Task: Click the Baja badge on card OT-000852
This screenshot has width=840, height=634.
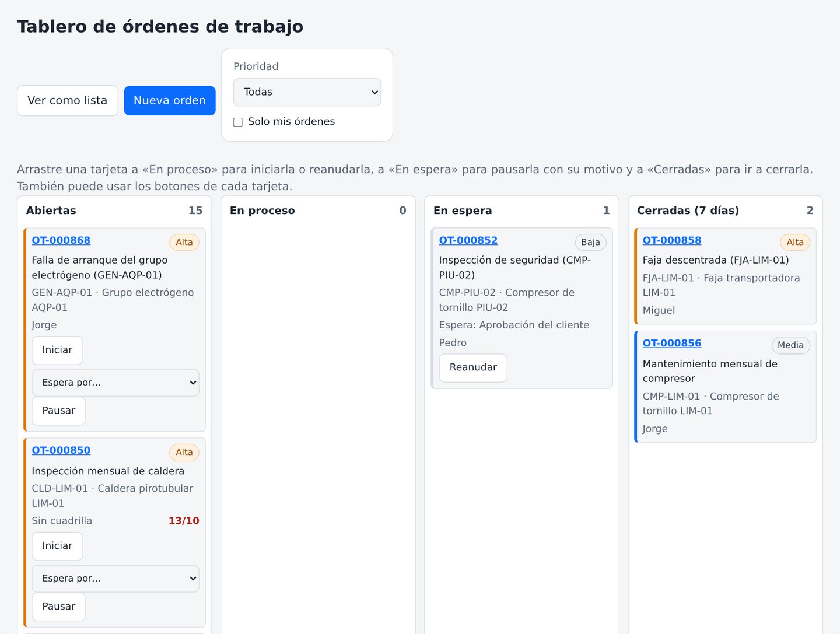Action: [x=590, y=242]
